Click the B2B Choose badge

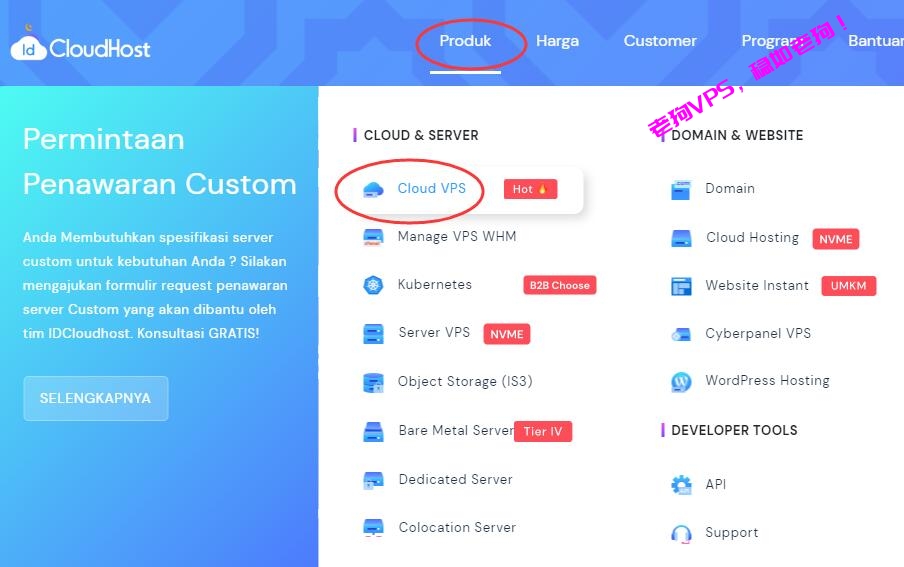[560, 286]
